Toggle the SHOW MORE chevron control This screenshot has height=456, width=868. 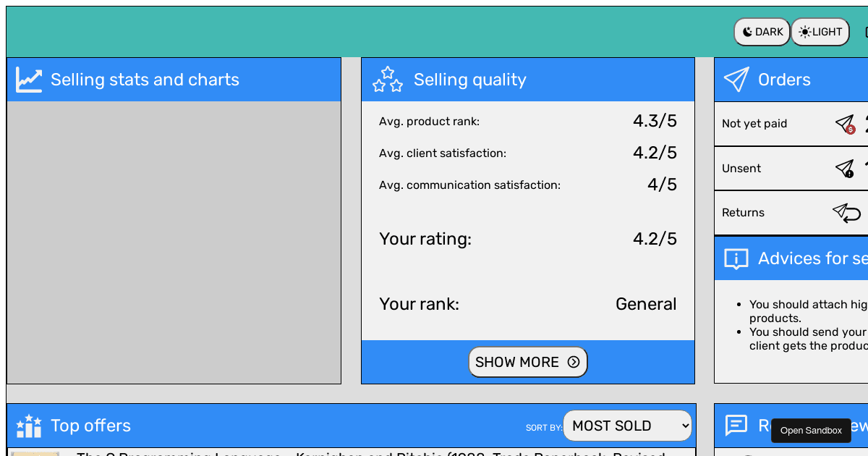pos(573,362)
